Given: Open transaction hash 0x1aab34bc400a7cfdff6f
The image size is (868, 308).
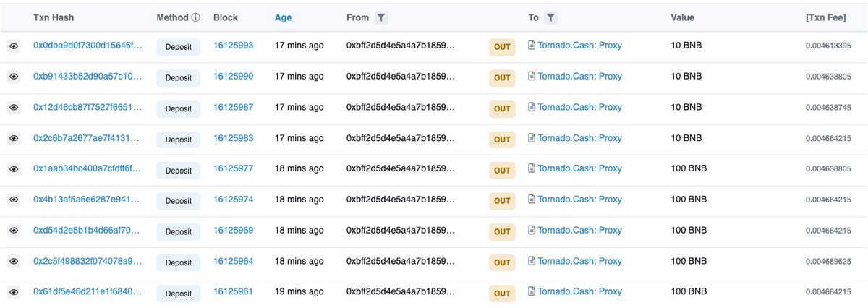Looking at the screenshot, I should [88, 168].
